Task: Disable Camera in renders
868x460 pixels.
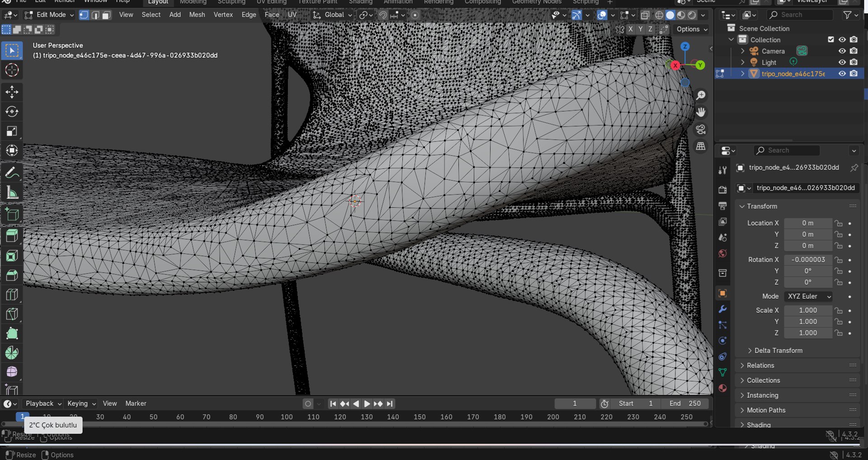Action: click(854, 51)
